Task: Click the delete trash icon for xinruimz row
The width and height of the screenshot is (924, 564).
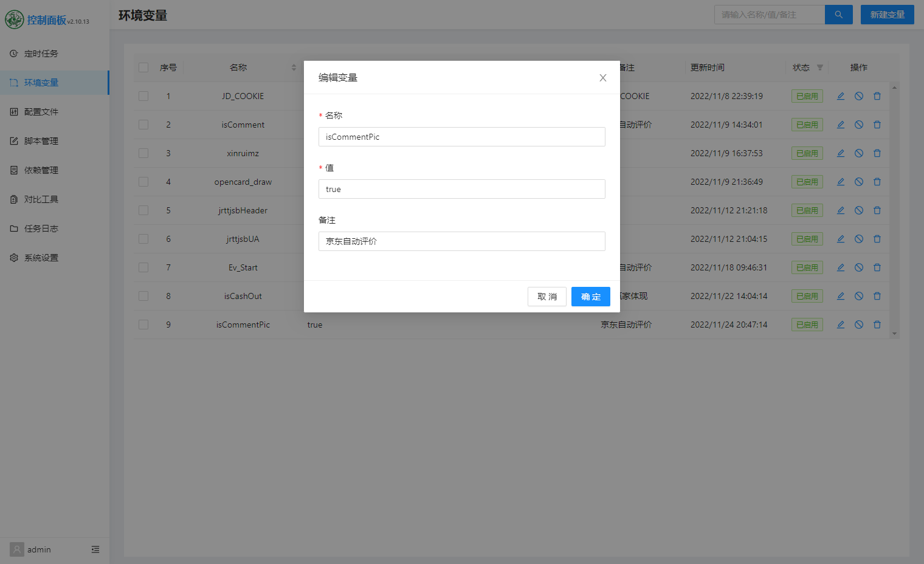Action: click(x=877, y=153)
